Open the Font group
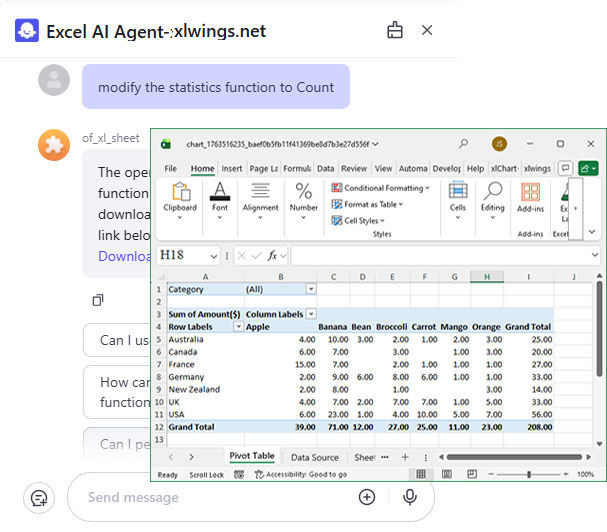 click(x=219, y=201)
